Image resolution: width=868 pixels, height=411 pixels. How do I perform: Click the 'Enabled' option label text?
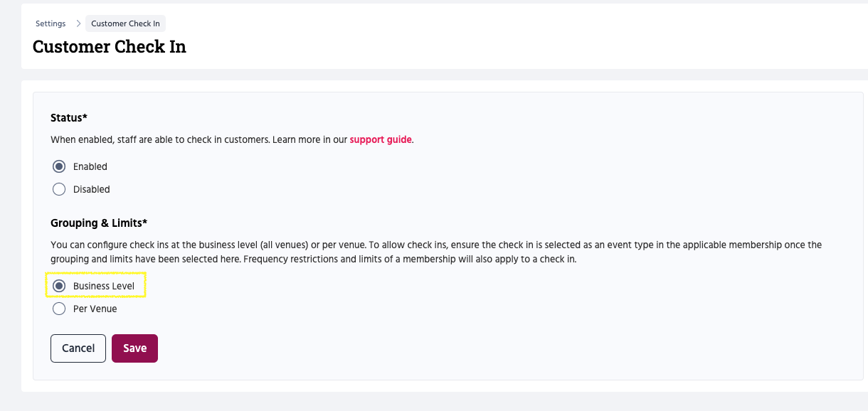[90, 166]
